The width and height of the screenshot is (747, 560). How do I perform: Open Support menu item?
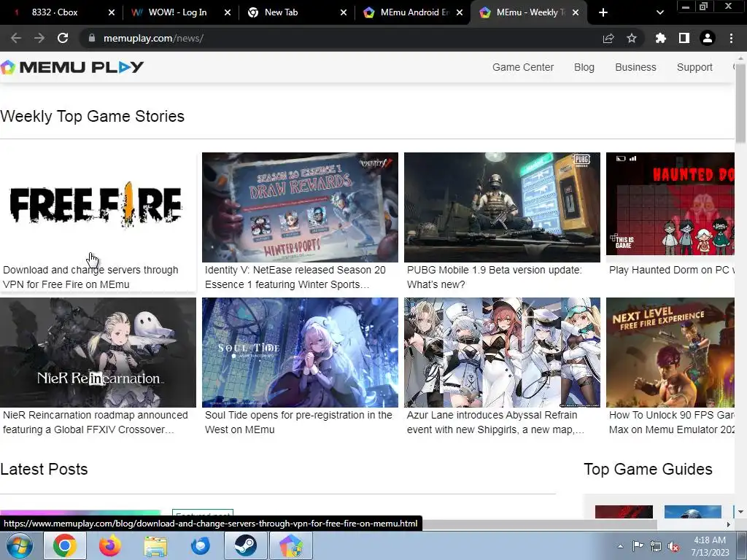pyautogui.click(x=694, y=67)
